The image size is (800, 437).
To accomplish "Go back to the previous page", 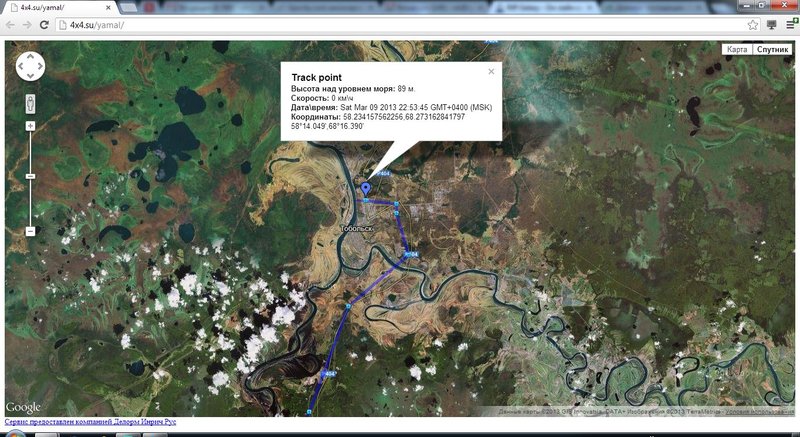I will point(11,24).
